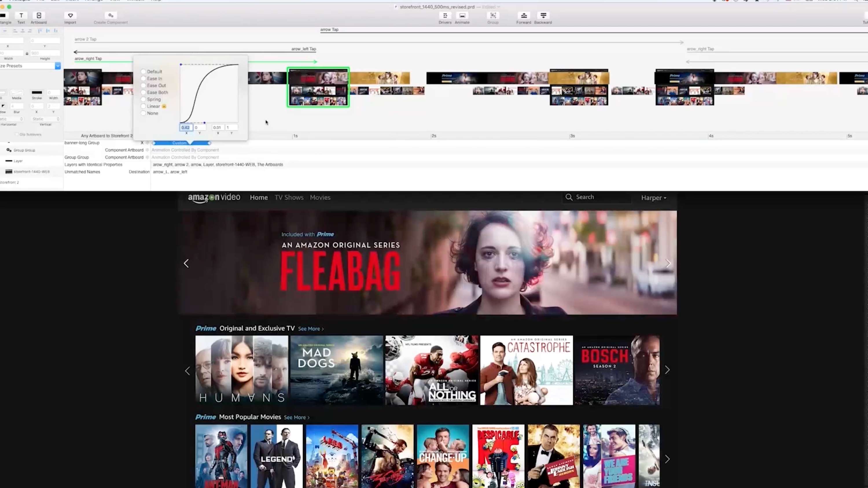Open the Harper account dropdown
Screen dimensions: 868x488
pyautogui.click(x=653, y=198)
